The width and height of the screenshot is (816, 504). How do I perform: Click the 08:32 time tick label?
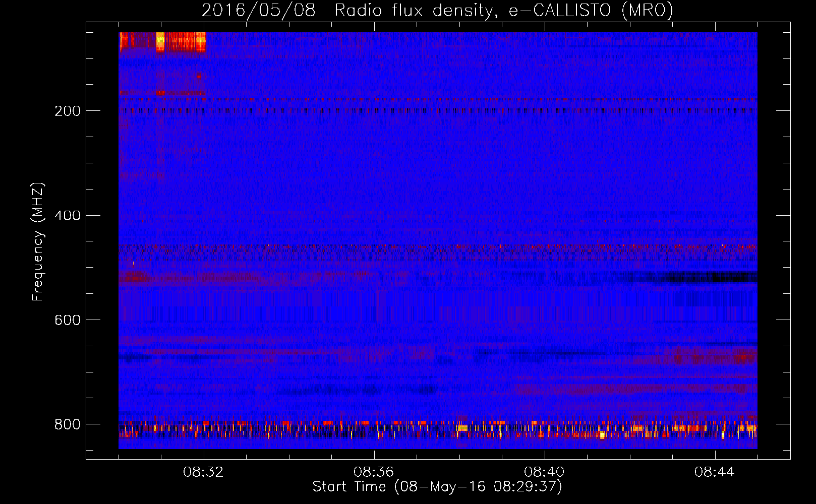(204, 472)
